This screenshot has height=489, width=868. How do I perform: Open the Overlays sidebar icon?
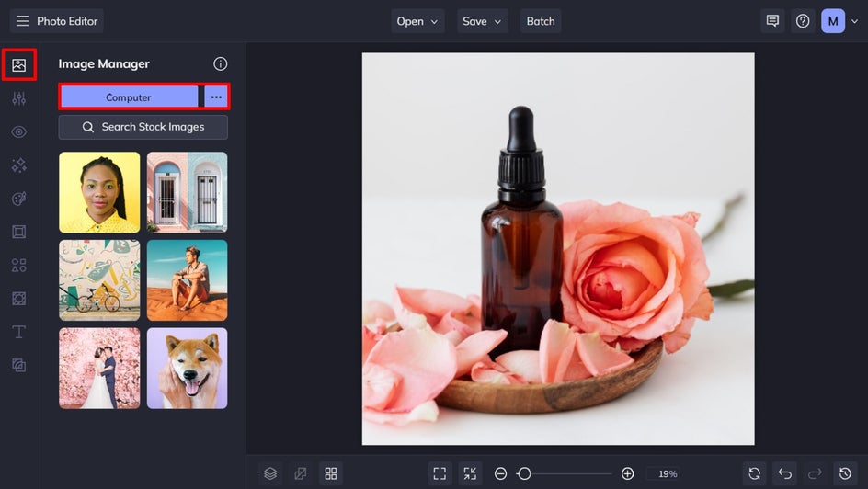(18, 299)
